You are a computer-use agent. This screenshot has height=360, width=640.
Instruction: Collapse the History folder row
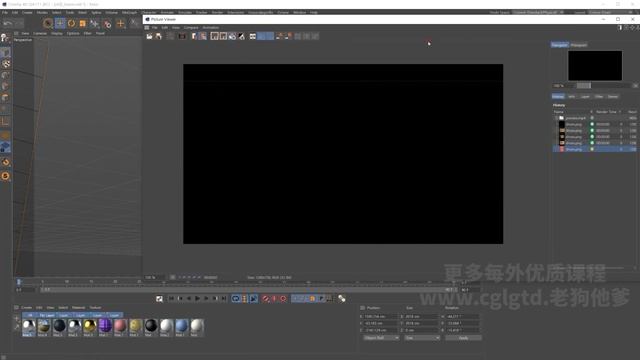pos(556,118)
